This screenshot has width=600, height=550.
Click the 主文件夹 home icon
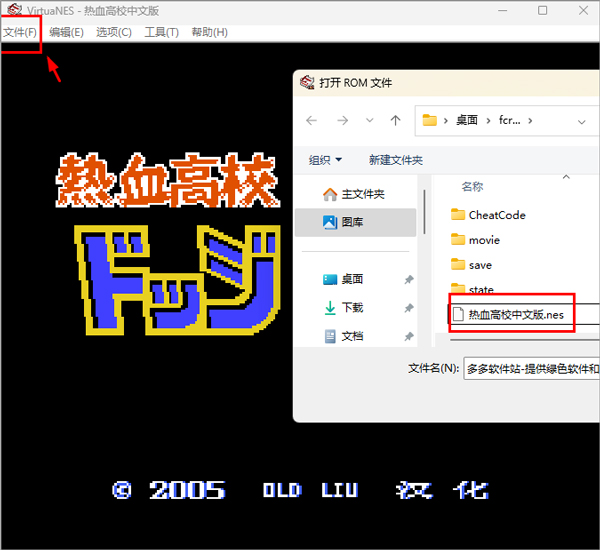330,194
